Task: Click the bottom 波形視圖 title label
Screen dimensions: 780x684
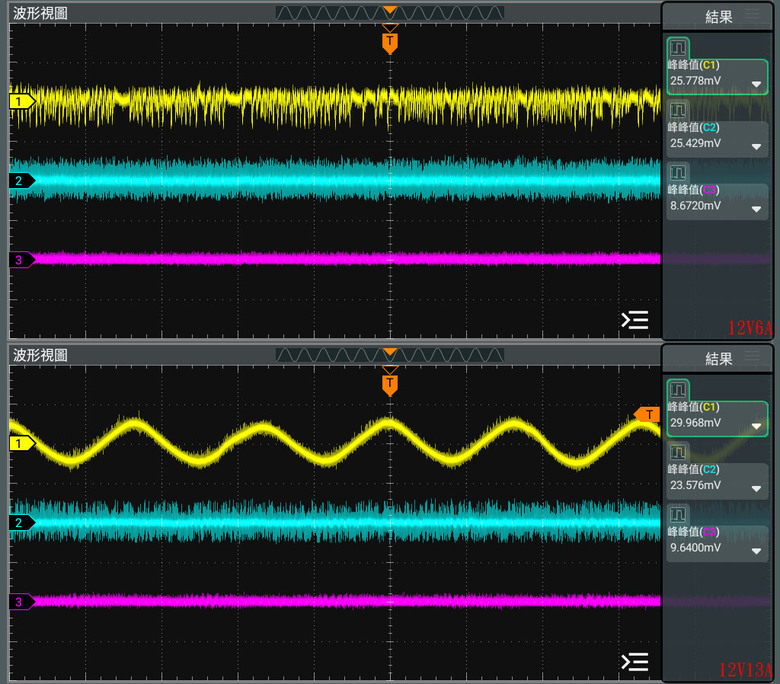Action: point(40,355)
